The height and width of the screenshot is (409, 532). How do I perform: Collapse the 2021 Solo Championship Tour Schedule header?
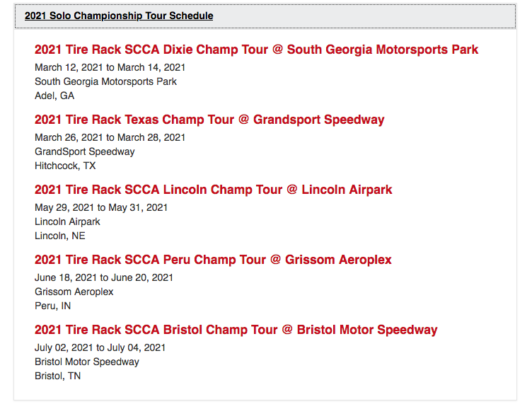[119, 16]
